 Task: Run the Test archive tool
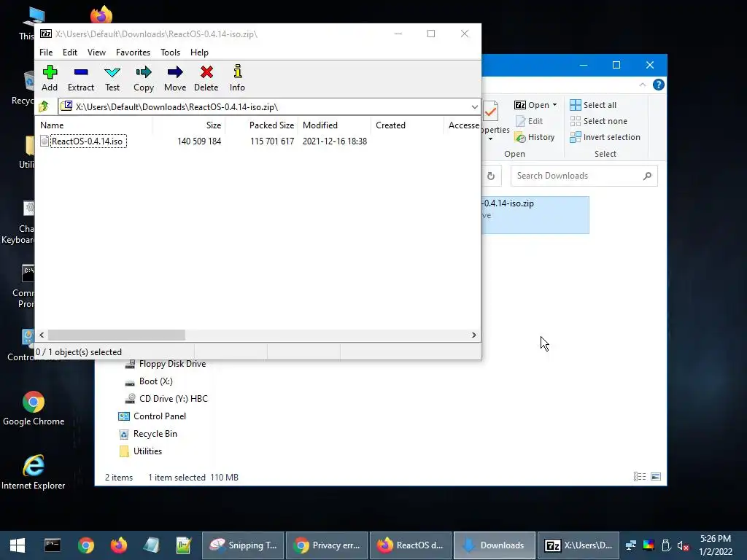coord(112,79)
